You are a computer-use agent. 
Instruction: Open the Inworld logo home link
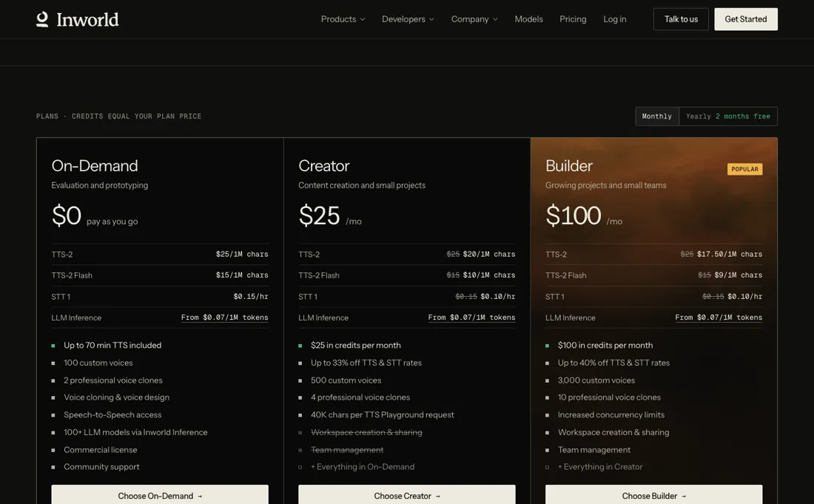pos(78,19)
